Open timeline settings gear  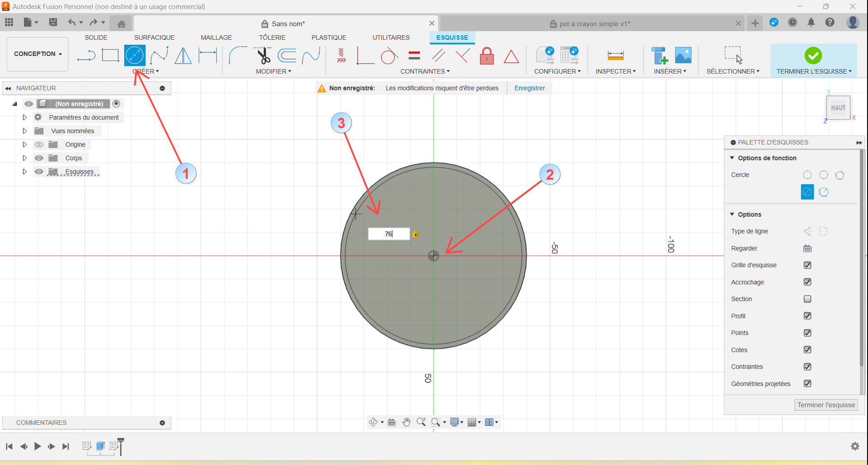pyautogui.click(x=855, y=446)
